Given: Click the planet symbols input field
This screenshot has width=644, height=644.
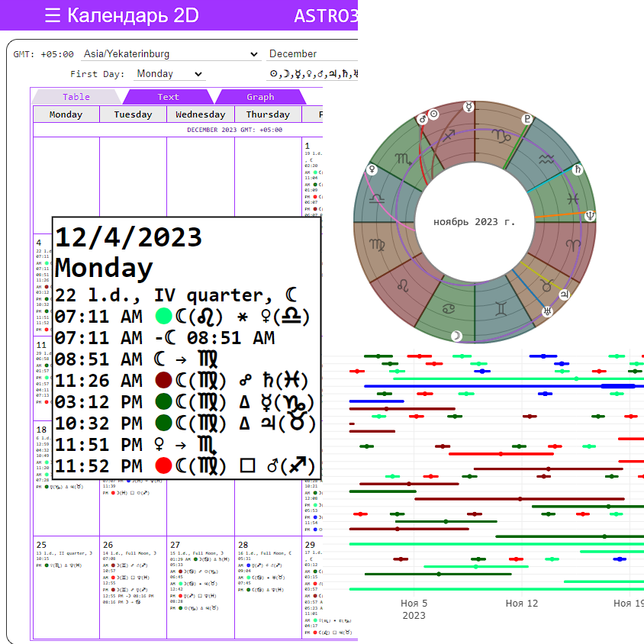Looking at the screenshot, I should click(x=313, y=74).
